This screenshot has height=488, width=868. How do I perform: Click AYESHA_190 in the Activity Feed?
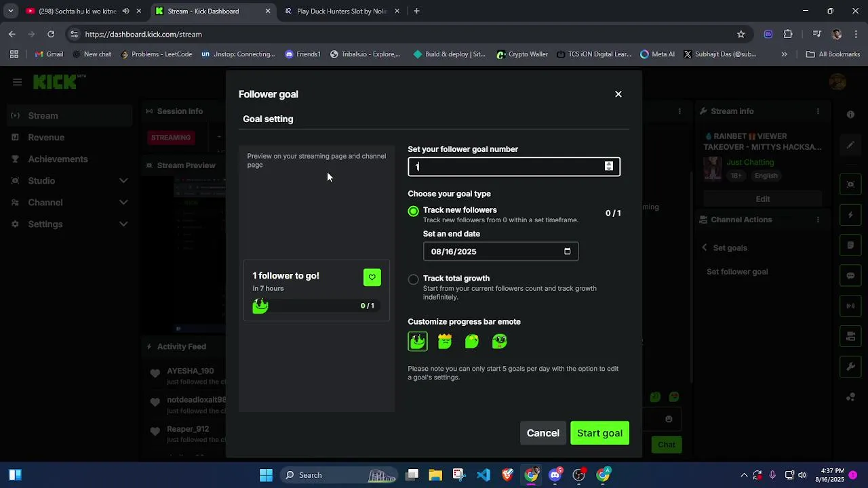(x=191, y=371)
